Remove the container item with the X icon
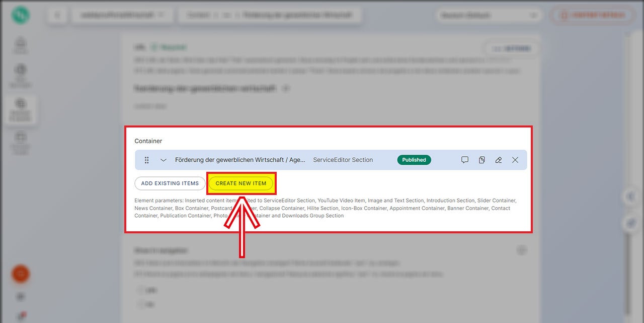This screenshot has width=644, height=323. [x=515, y=160]
